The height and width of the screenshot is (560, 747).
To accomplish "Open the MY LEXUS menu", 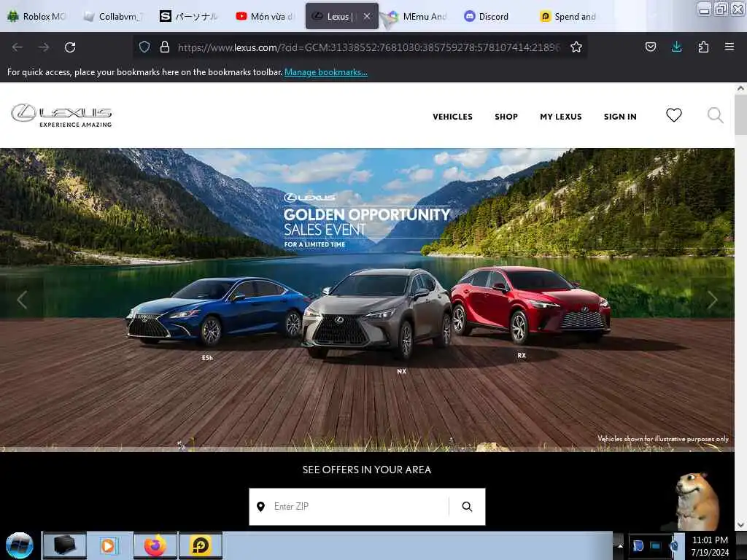I will [x=561, y=117].
